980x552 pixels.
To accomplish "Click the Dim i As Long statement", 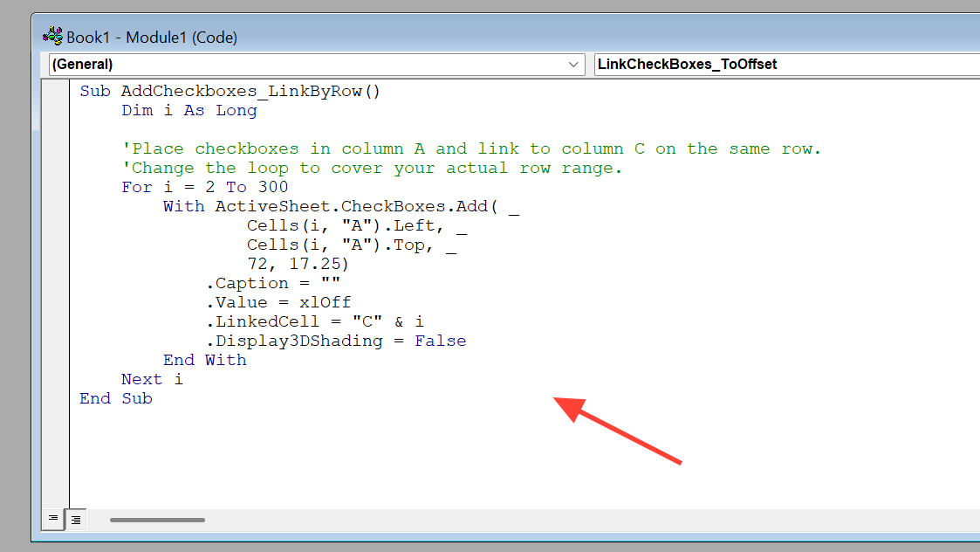I will tap(188, 109).
